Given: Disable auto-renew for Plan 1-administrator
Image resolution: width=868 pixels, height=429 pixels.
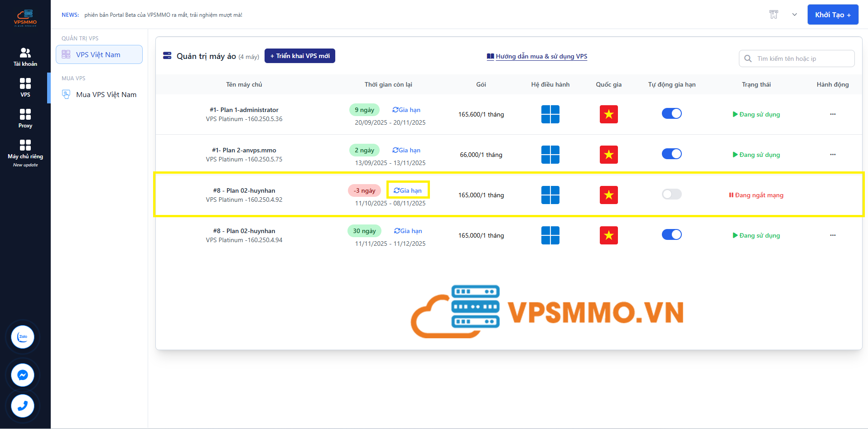Looking at the screenshot, I should [671, 113].
